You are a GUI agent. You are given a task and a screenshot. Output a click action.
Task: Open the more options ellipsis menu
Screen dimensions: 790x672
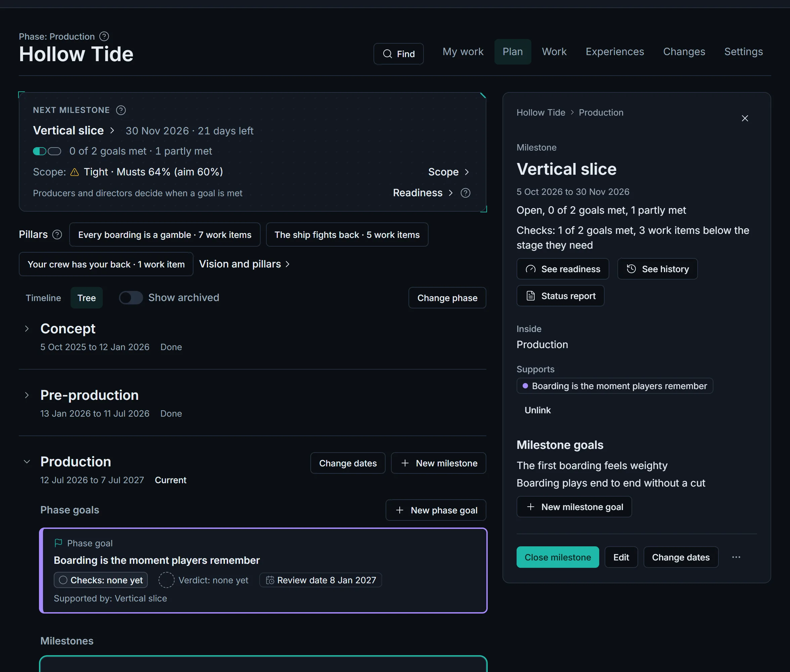click(x=736, y=557)
